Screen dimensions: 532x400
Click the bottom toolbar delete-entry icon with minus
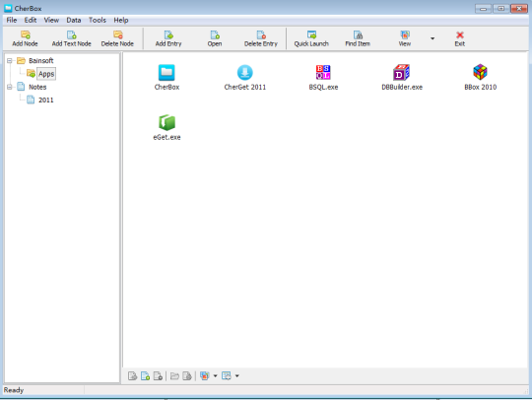tap(158, 376)
